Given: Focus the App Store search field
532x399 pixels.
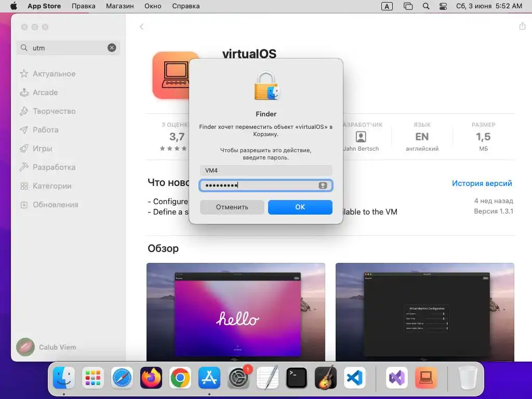Looking at the screenshot, I should coord(68,48).
